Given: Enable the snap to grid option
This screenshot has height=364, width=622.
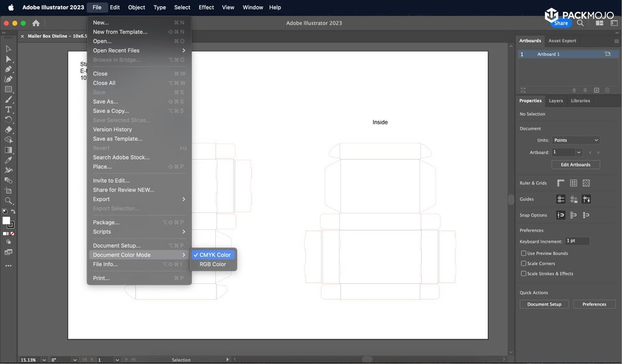Looking at the screenshot, I should 572,215.
